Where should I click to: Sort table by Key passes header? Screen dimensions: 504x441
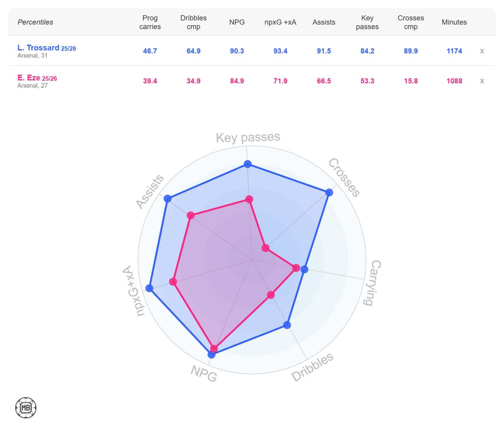[x=367, y=22]
